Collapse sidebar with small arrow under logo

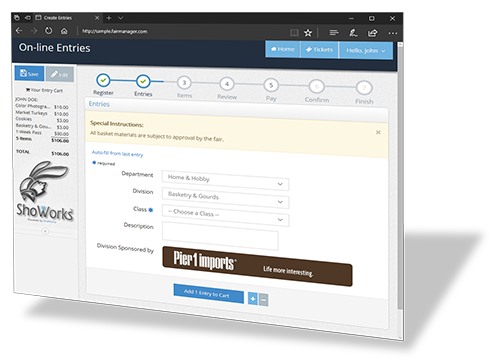pyautogui.click(x=45, y=231)
